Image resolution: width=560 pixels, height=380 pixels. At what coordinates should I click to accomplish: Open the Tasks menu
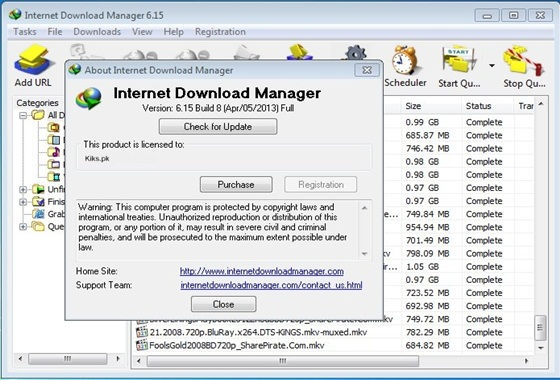tap(25, 32)
